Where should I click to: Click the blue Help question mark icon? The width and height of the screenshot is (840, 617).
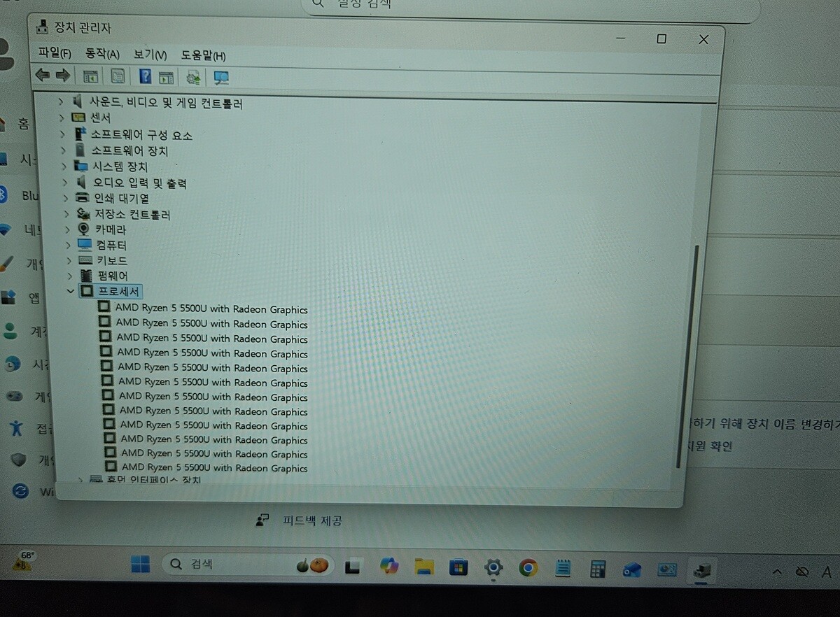click(x=145, y=76)
